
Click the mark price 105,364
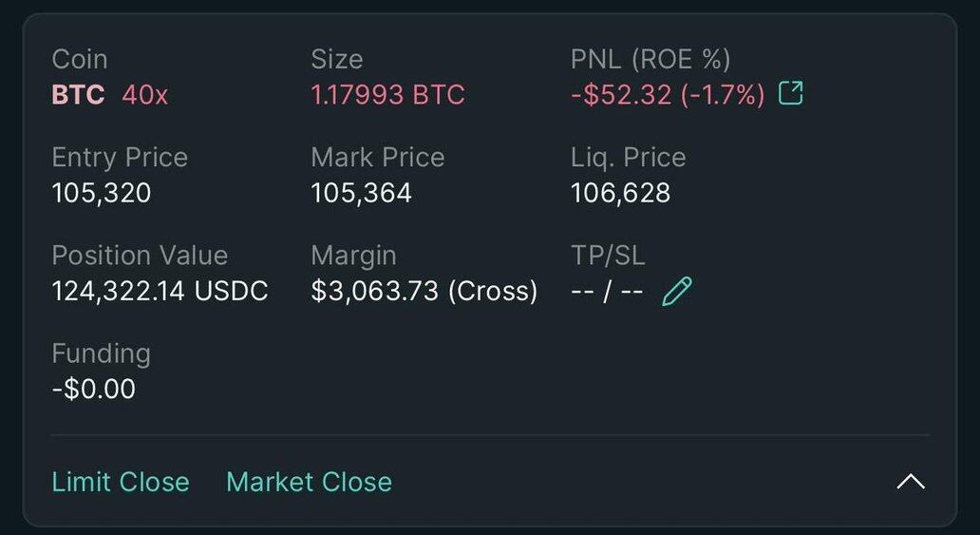(x=361, y=194)
